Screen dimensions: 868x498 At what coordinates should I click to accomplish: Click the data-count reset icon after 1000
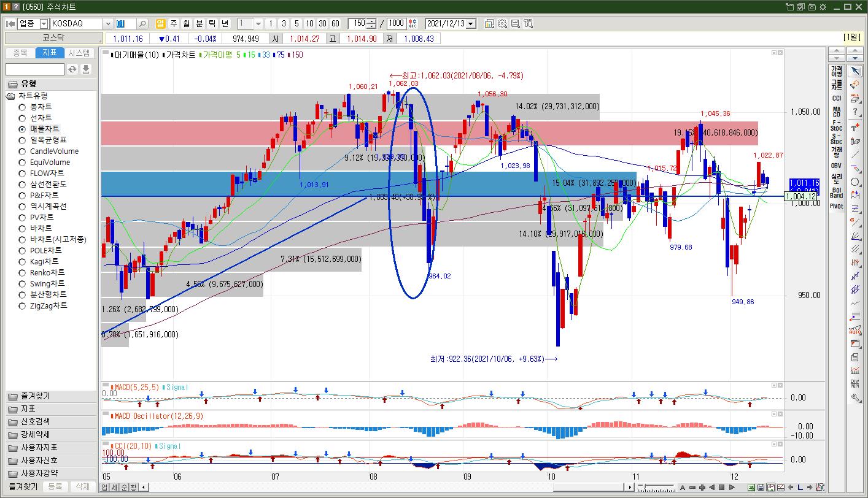click(412, 24)
